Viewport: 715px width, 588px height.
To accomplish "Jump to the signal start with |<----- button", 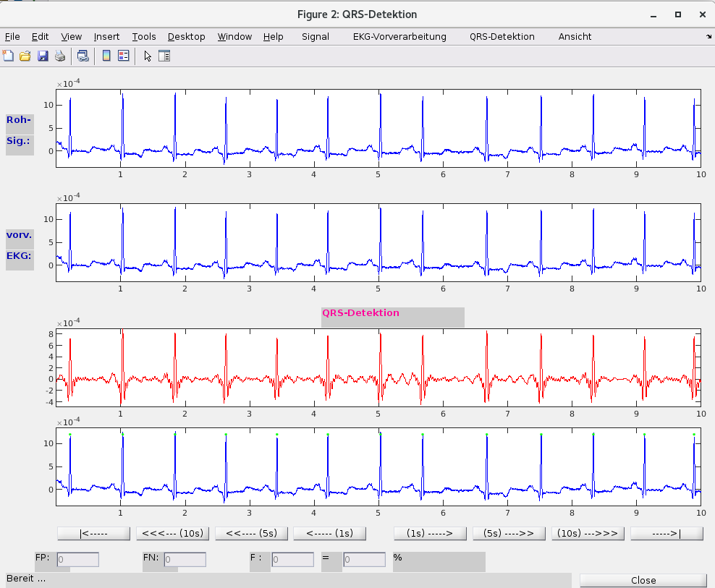I will pos(93,533).
